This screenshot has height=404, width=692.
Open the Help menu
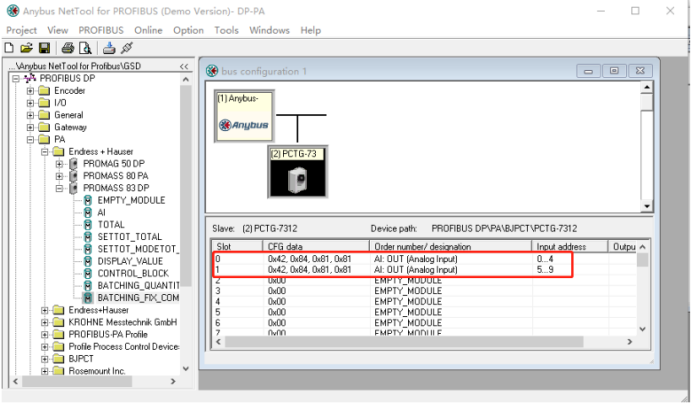(311, 30)
